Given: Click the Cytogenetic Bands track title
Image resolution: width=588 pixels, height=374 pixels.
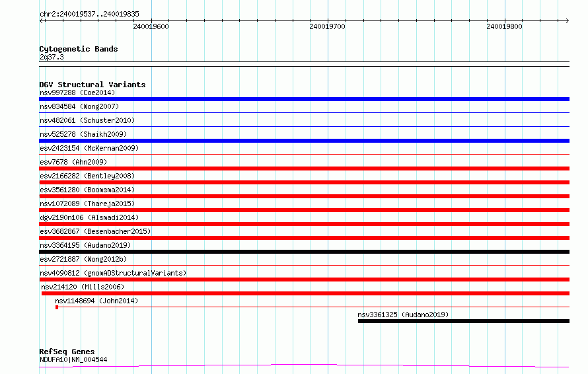Looking at the screenshot, I should (79, 49).
